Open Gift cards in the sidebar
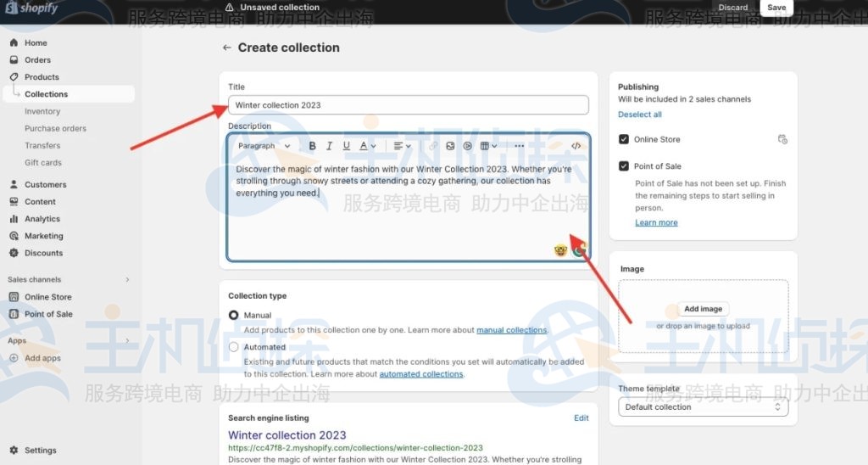 [x=43, y=163]
